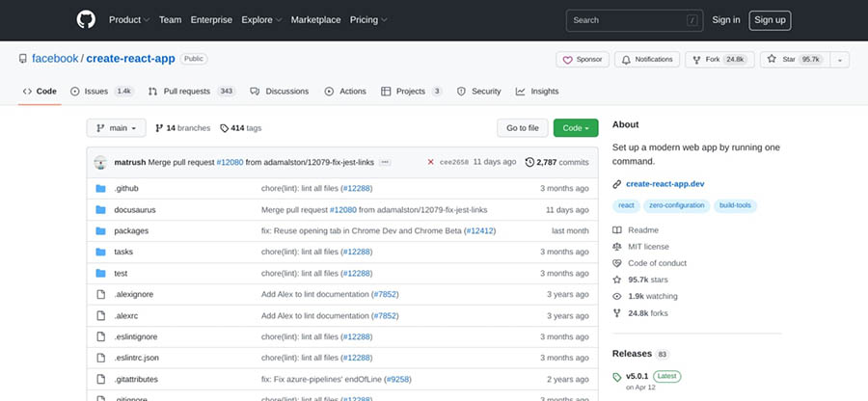Select the zero-configuration topic tag

click(x=676, y=205)
